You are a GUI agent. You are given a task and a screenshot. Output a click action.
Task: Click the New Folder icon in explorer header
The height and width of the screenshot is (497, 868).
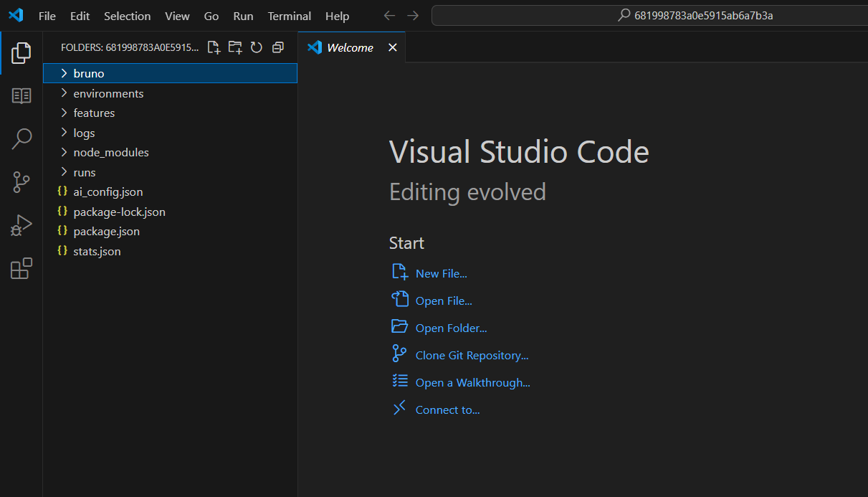[235, 48]
